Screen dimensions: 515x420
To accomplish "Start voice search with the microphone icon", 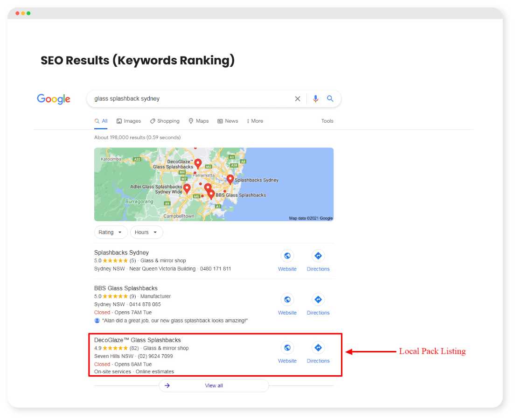I will click(315, 98).
